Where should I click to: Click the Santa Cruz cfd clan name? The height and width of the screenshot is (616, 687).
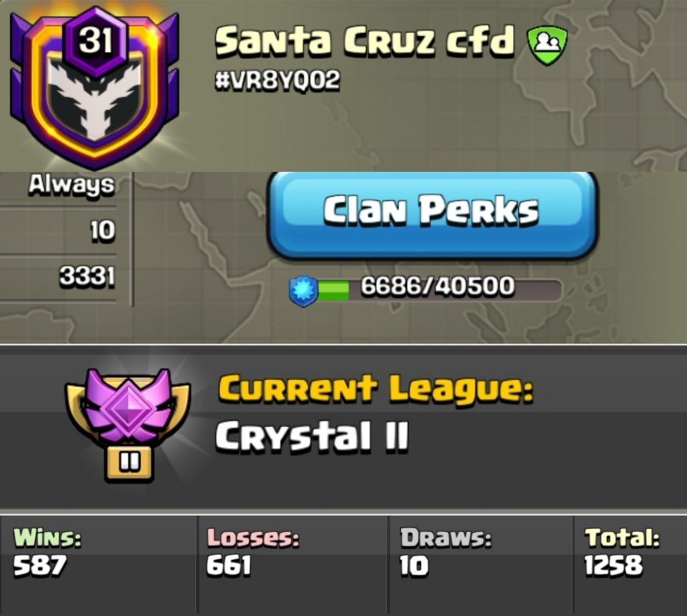tap(364, 42)
